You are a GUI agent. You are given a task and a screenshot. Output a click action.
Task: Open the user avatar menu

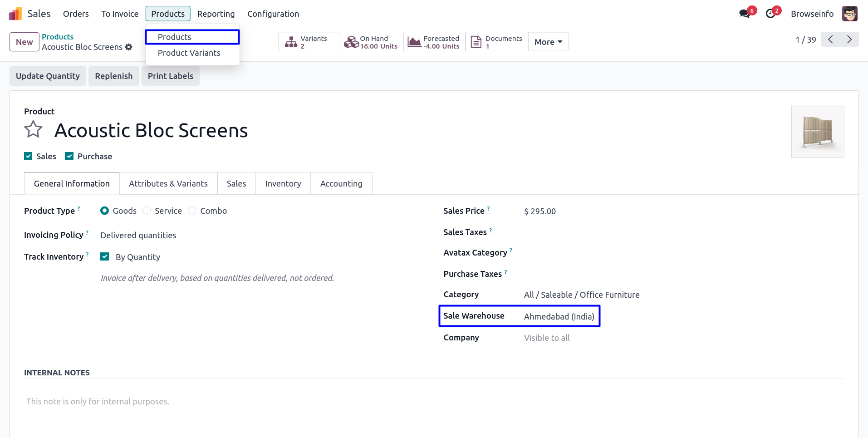[849, 14]
